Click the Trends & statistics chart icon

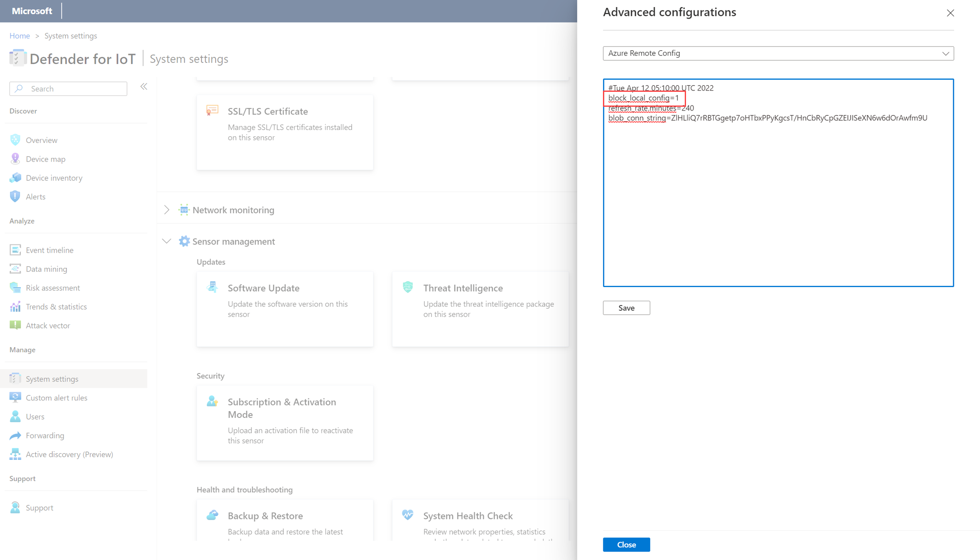pos(15,307)
